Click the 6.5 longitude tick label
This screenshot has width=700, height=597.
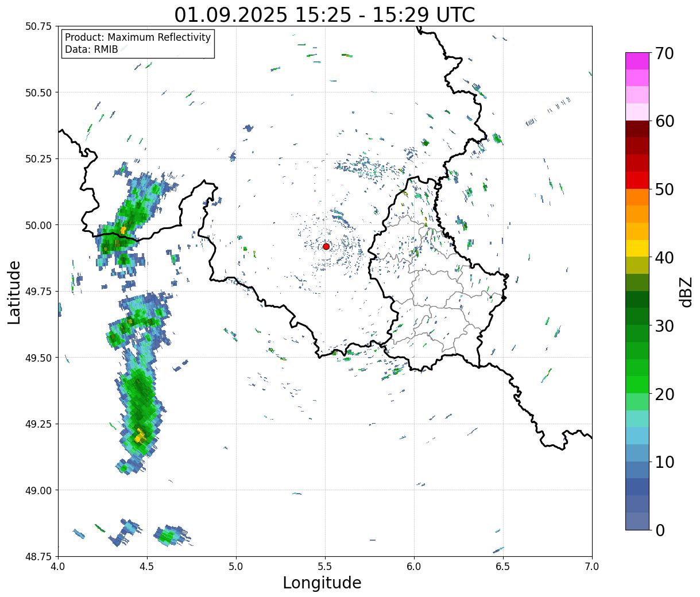pyautogui.click(x=503, y=567)
